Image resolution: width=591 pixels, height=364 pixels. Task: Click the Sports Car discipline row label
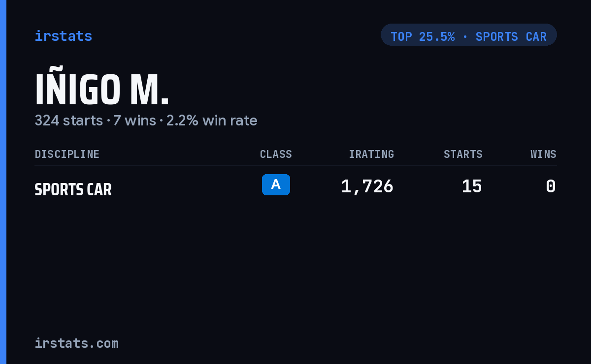73,189
